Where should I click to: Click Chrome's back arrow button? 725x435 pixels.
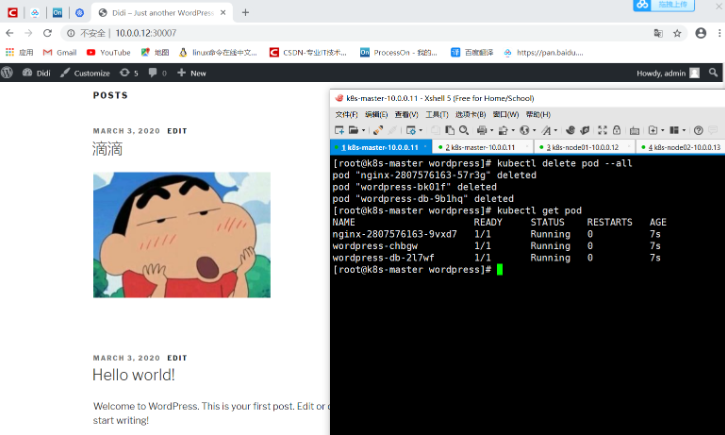[10, 33]
